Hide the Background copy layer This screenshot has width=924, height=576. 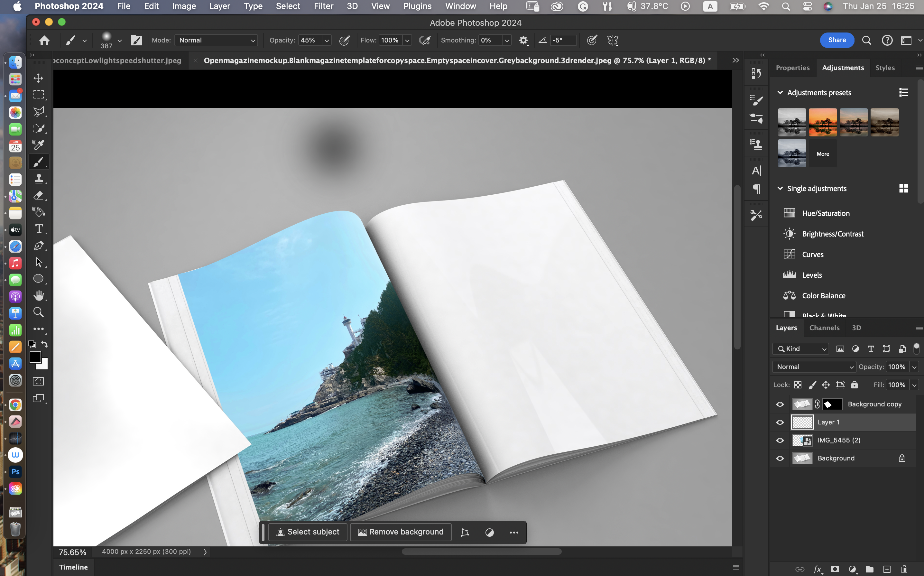780,404
